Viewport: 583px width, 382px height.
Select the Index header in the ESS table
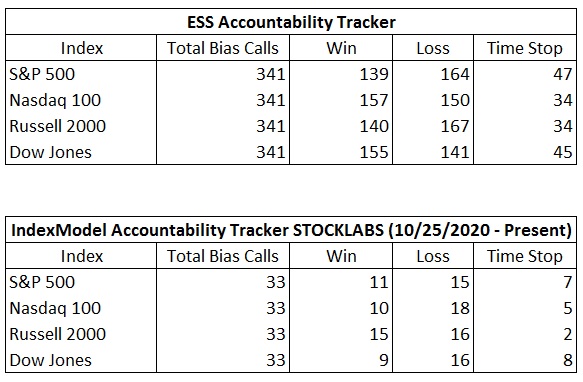81,48
